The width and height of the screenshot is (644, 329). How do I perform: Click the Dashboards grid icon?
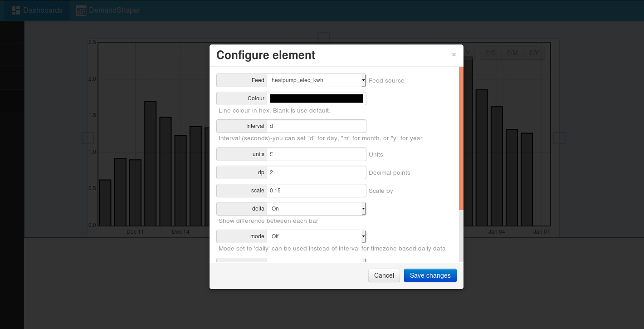16,10
